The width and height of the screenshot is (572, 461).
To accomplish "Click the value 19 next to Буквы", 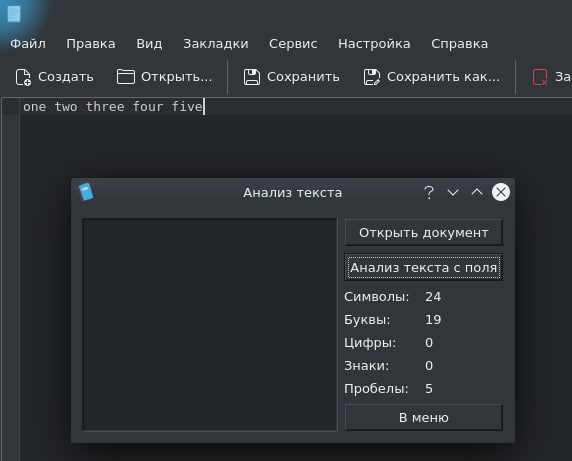I will click(433, 320).
